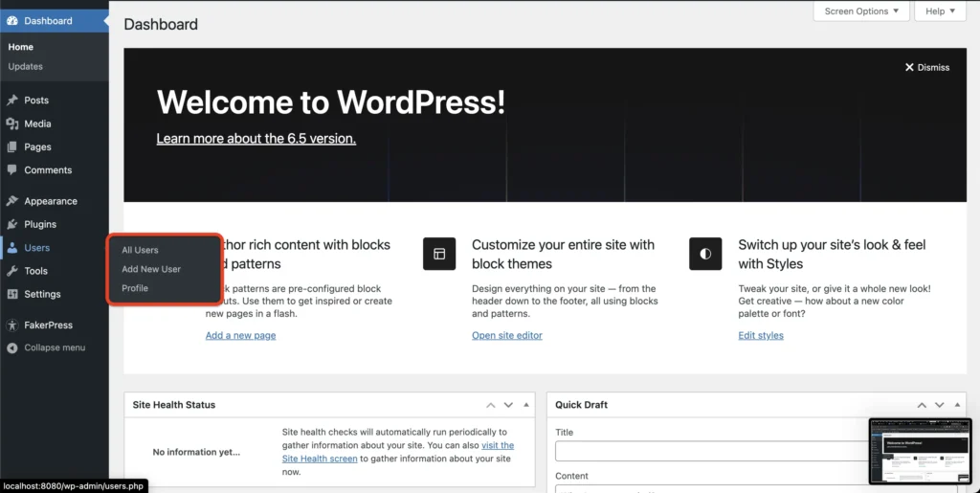
Task: Click the Plugins plug icon
Action: point(12,225)
